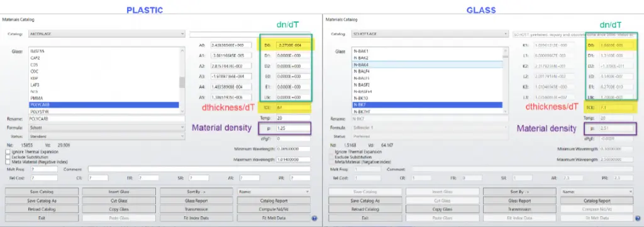Select N-BK7HT in the Glass window list
Image resolution: width=644 pixels, height=227 pixels.
click(x=427, y=111)
